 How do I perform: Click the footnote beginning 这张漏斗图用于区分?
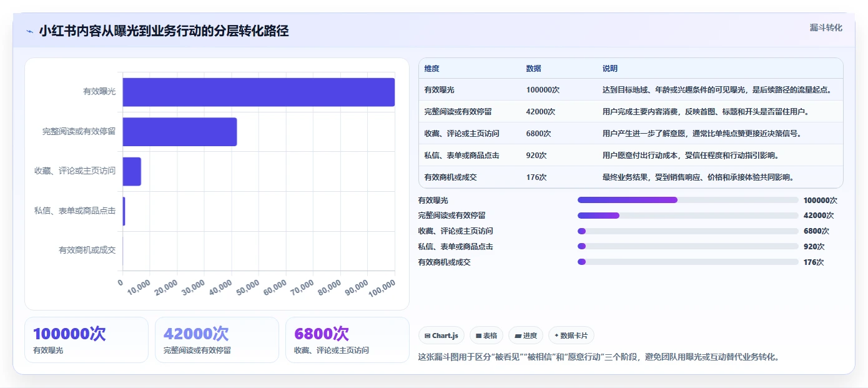[x=599, y=357]
